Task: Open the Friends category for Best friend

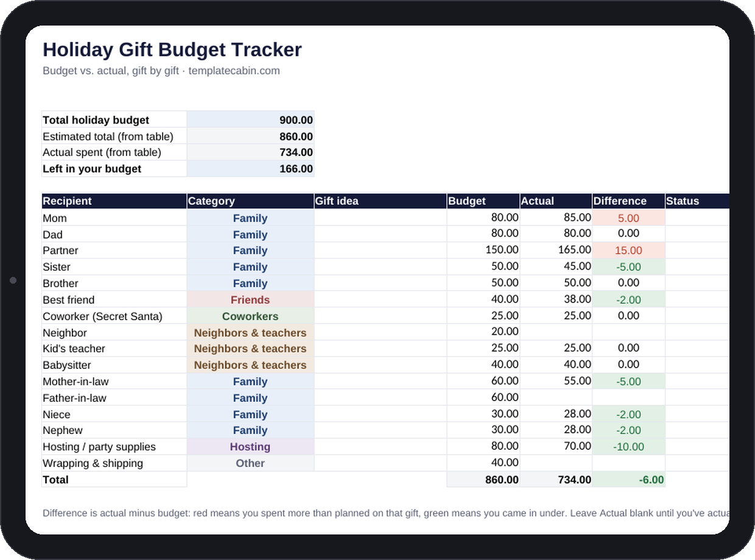Action: 251,299
